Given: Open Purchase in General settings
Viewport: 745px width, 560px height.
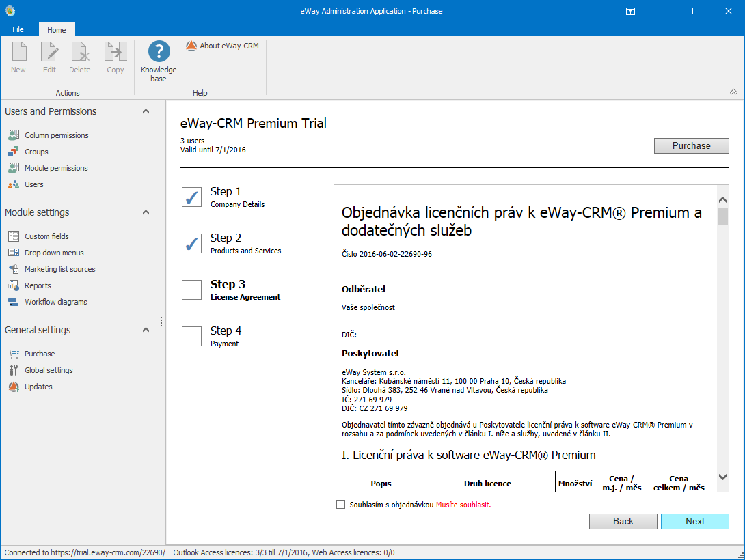Looking at the screenshot, I should click(31, 354).
